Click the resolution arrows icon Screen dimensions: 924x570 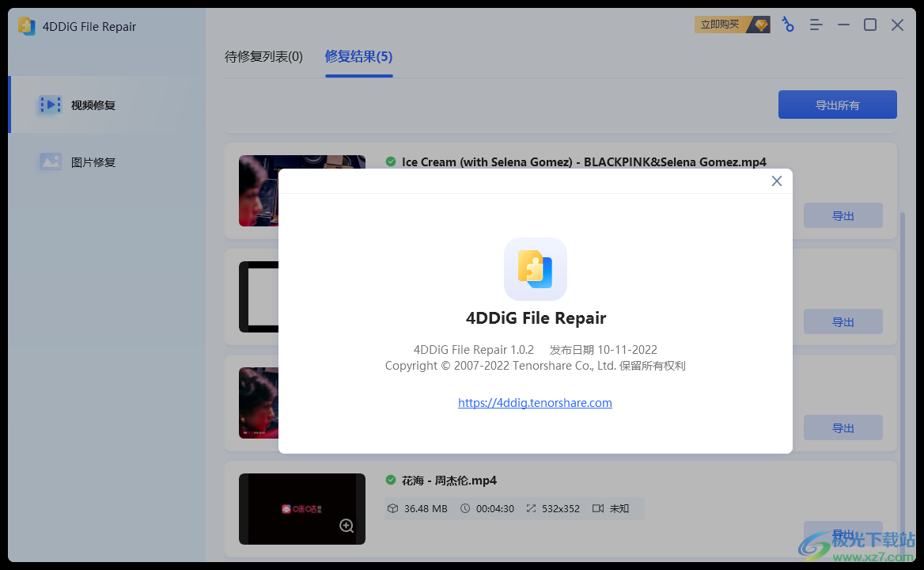(531, 508)
